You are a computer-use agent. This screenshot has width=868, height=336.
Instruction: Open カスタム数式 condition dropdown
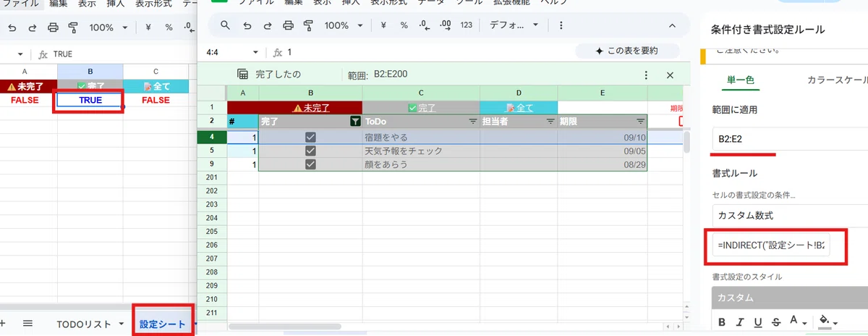click(789, 215)
